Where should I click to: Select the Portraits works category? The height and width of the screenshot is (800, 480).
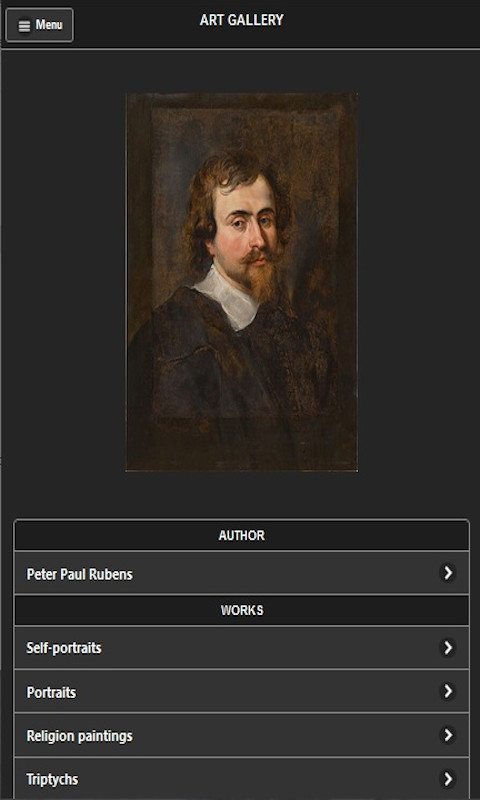(x=241, y=691)
